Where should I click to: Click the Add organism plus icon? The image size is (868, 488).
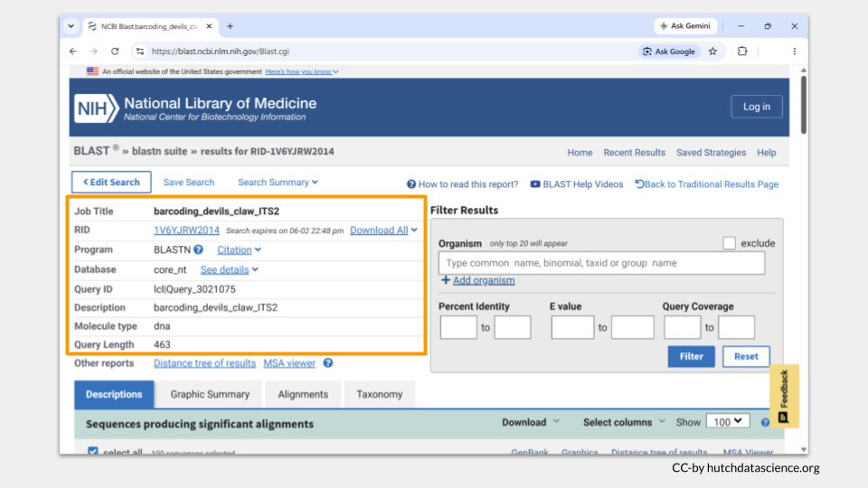(446, 280)
